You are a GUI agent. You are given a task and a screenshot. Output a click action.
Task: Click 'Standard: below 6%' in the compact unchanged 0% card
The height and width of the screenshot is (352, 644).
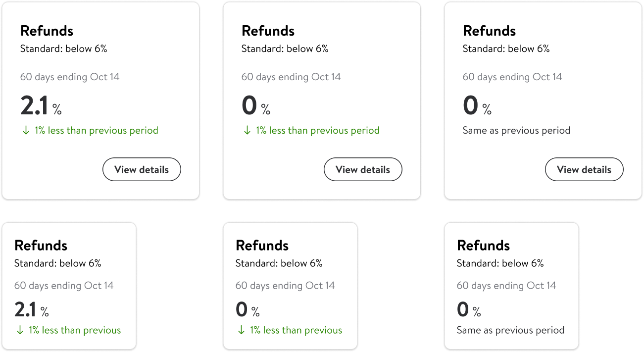500,263
